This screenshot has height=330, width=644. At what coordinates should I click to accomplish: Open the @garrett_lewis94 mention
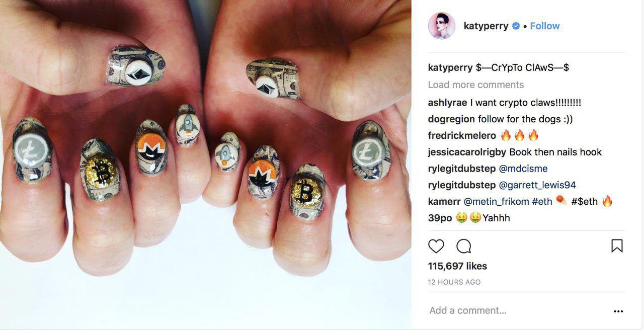click(537, 185)
